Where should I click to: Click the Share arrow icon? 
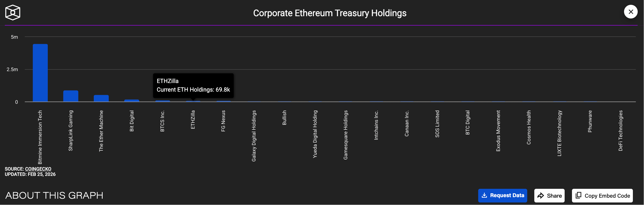[x=541, y=196]
